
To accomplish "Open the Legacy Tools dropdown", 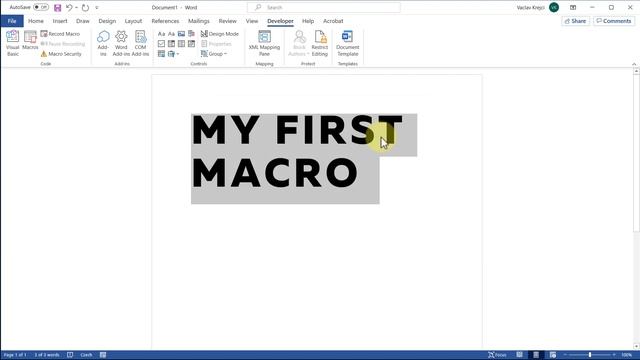I will click(x=173, y=53).
